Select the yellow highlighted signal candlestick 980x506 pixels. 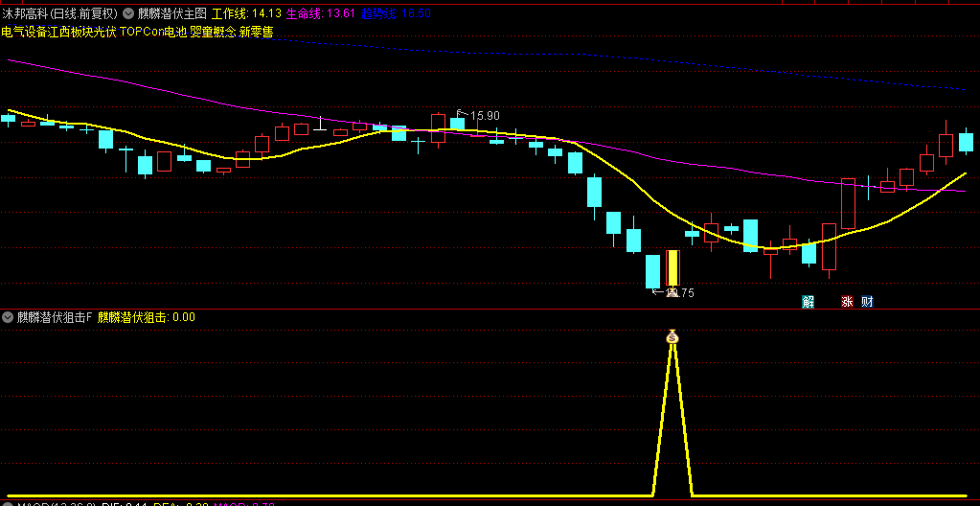pyautogui.click(x=672, y=268)
